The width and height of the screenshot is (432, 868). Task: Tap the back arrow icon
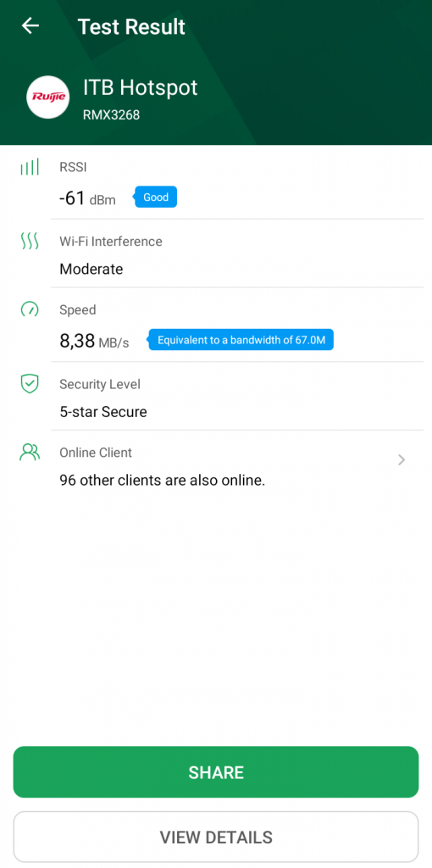(30, 25)
